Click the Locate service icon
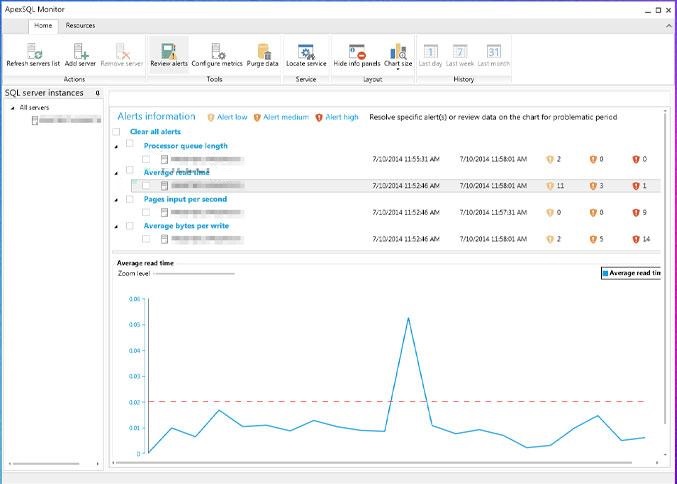This screenshot has width=677, height=484. [307, 51]
